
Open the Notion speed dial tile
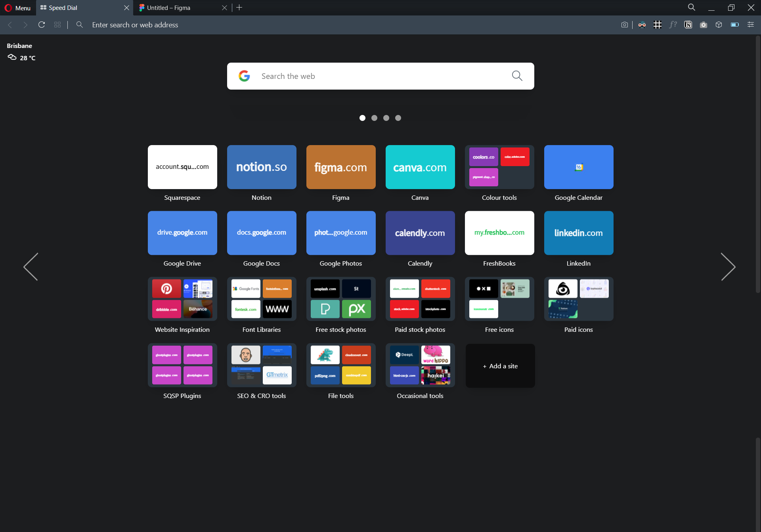pos(262,167)
